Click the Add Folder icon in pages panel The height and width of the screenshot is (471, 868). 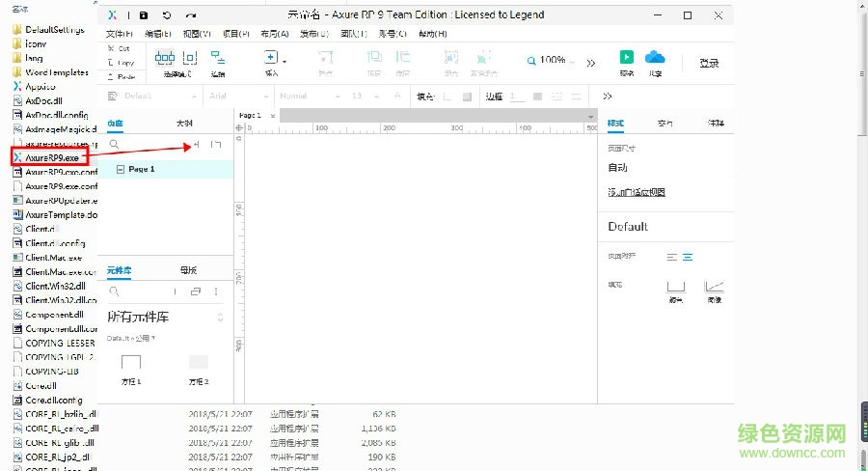click(x=216, y=145)
